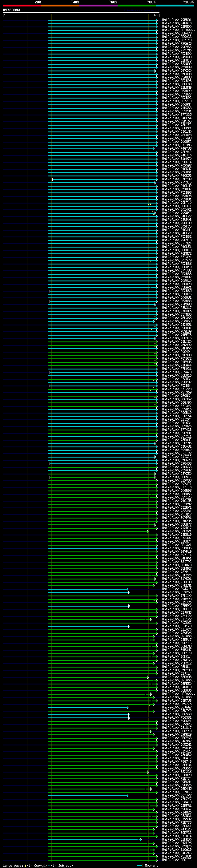The width and height of the screenshot is (197, 868).
Task: Select the UniRef100_P73307 label
Action: click(177, 538)
